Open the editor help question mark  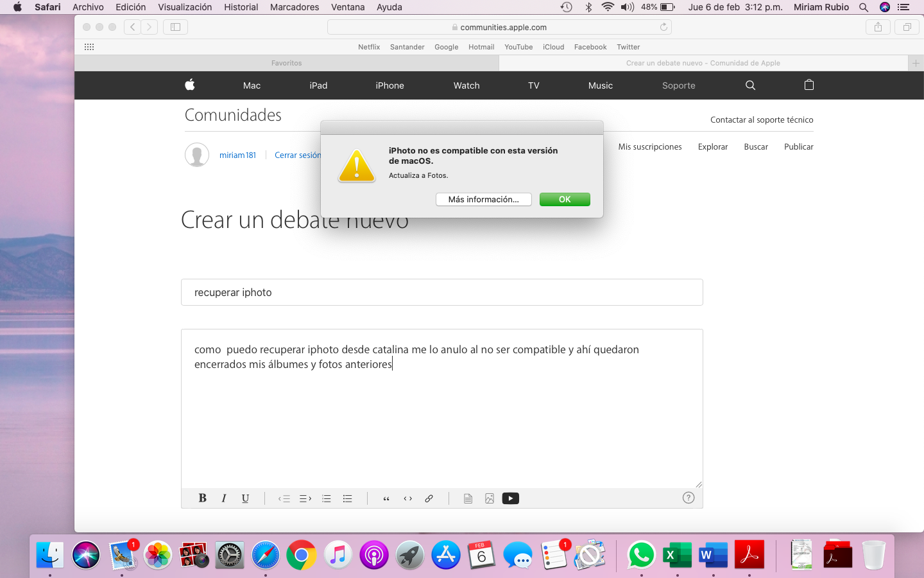tap(689, 498)
